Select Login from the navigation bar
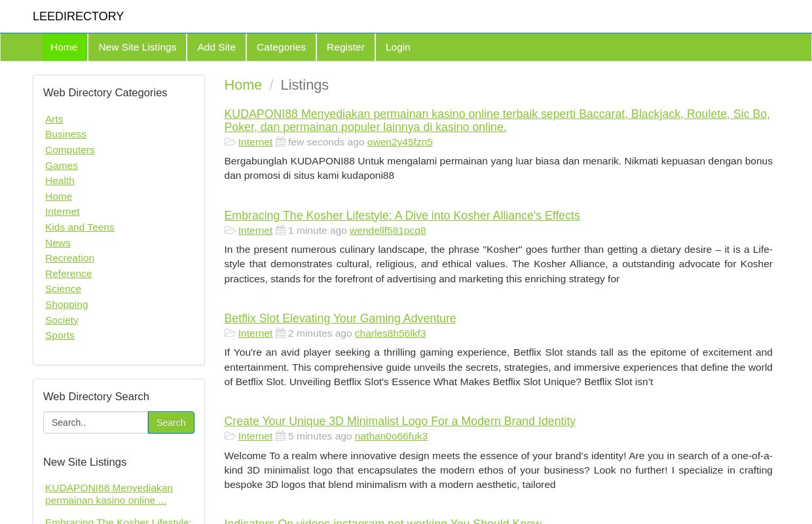812x524 pixels. tap(397, 47)
